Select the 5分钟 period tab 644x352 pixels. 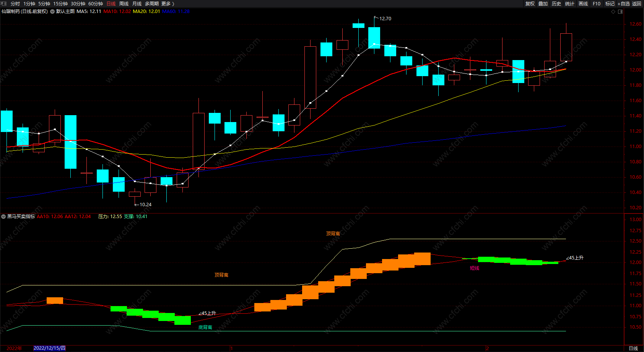pyautogui.click(x=44, y=4)
